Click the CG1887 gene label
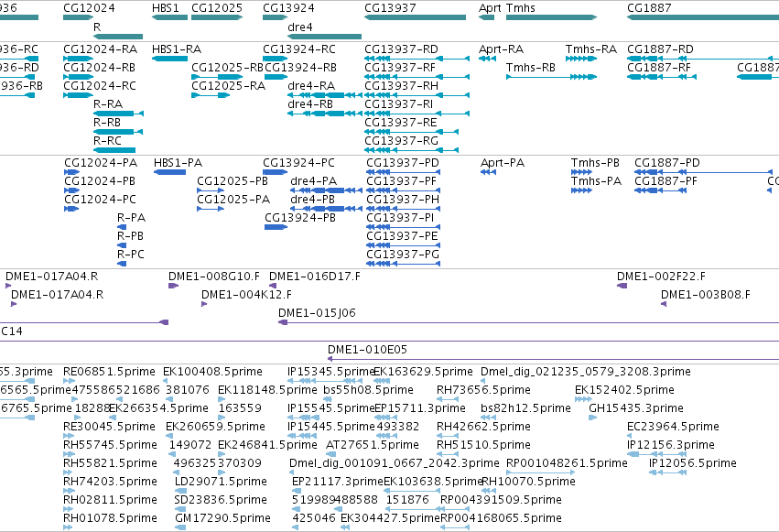 click(649, 8)
